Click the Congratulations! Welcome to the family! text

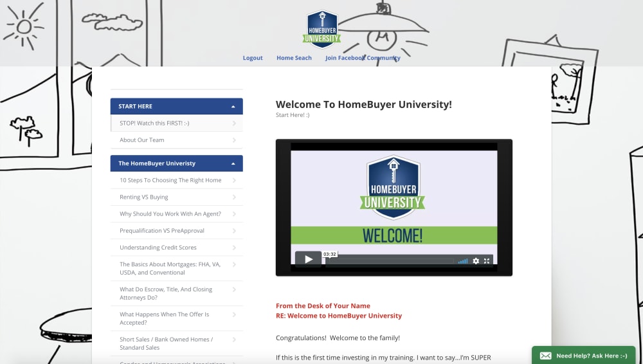338,338
